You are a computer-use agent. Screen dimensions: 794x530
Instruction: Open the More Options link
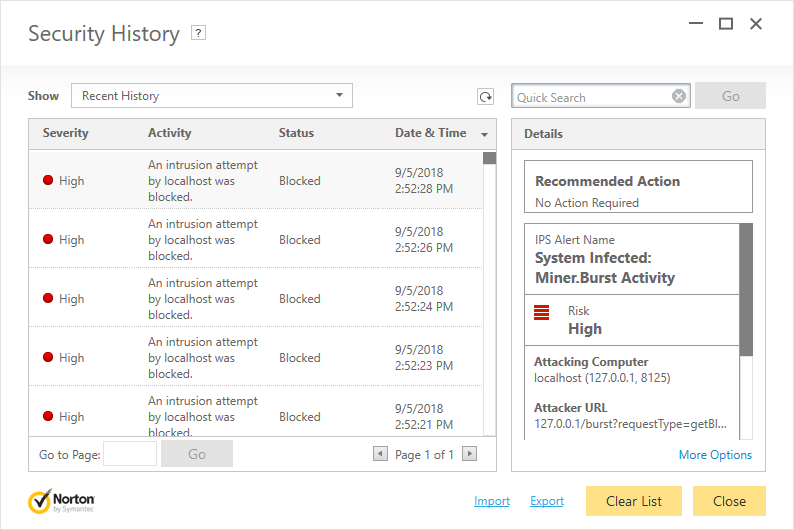click(x=715, y=455)
